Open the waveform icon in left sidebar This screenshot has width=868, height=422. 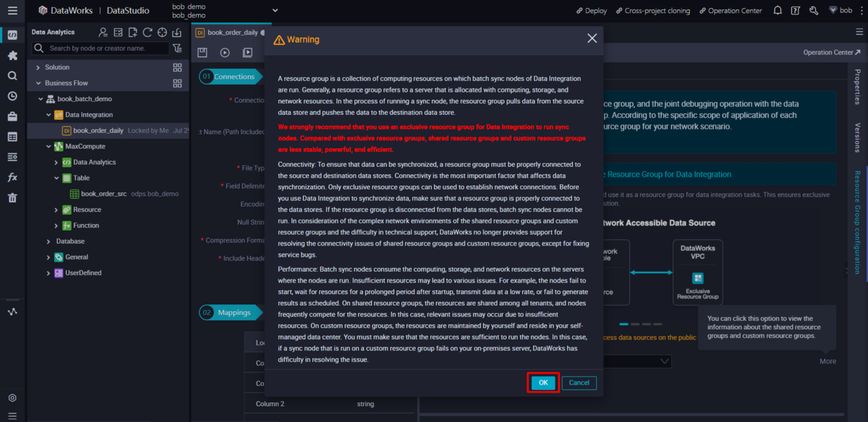click(12, 311)
